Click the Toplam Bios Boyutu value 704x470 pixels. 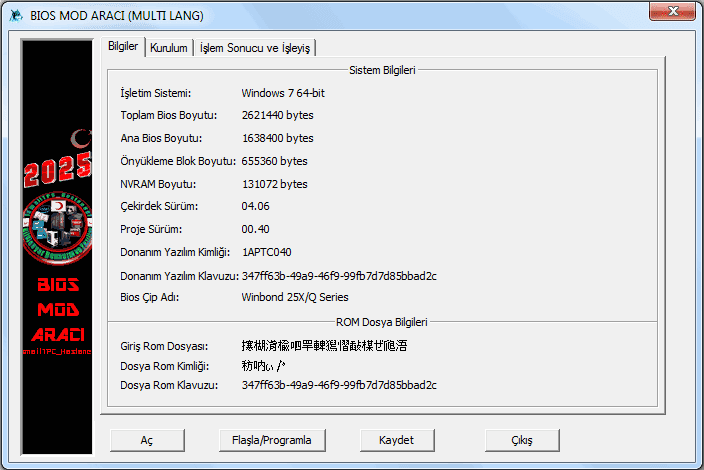(x=278, y=115)
